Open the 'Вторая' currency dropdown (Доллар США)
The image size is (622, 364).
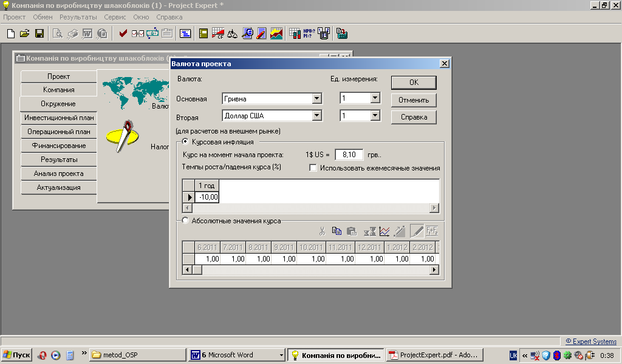pyautogui.click(x=316, y=116)
